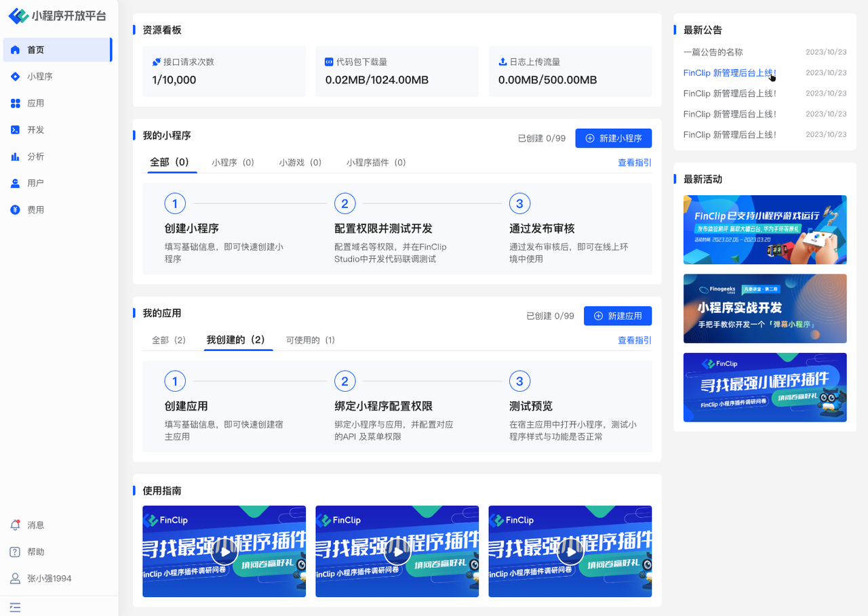This screenshot has height=616, width=868.
Task: Open the 费用 yen coin icon
Action: click(x=16, y=210)
